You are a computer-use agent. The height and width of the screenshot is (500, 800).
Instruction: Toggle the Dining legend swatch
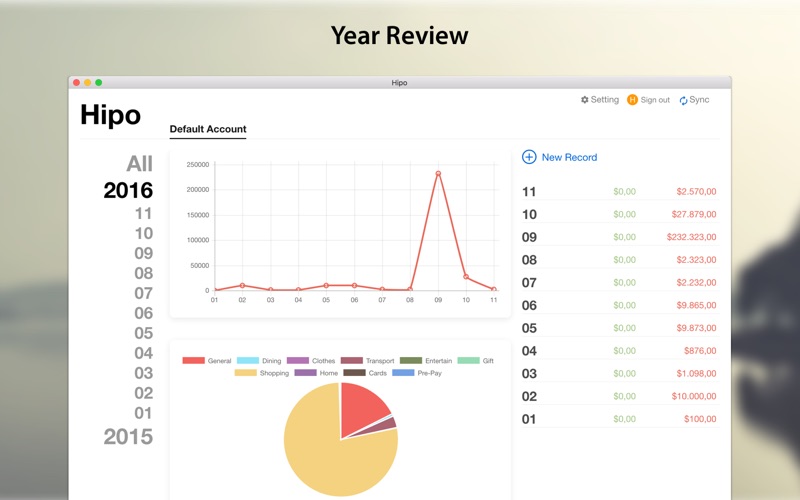pos(248,360)
